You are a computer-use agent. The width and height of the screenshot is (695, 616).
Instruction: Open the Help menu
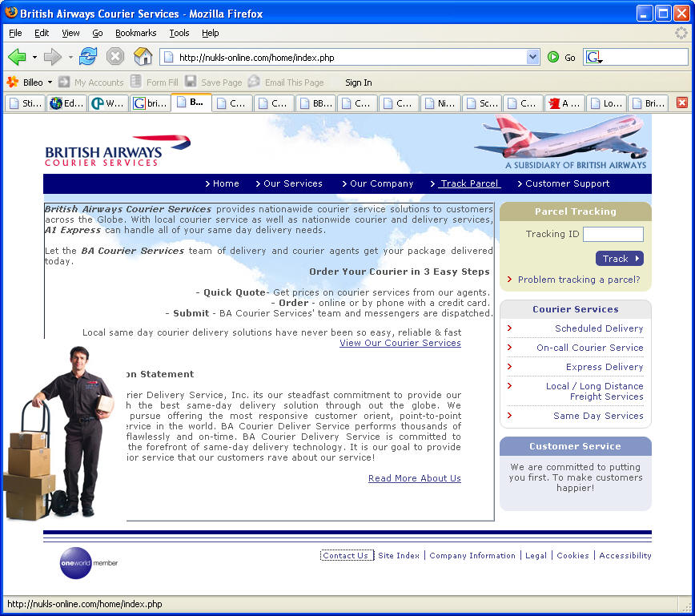coord(210,33)
